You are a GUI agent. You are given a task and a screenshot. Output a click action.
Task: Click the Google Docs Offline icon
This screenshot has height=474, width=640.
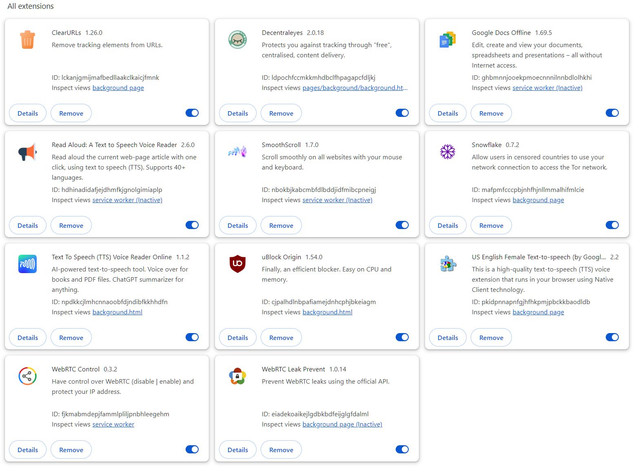[x=447, y=40]
